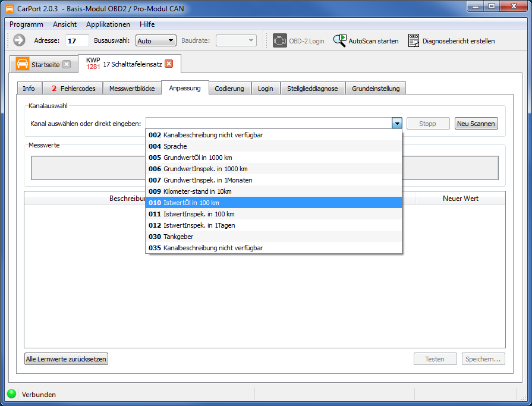Switch to the Fehlercodes tab
Viewport: 532px width, 406px height.
click(x=73, y=89)
